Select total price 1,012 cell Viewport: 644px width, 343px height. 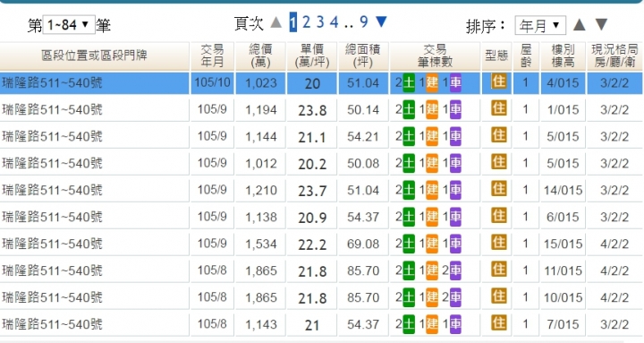(x=261, y=163)
